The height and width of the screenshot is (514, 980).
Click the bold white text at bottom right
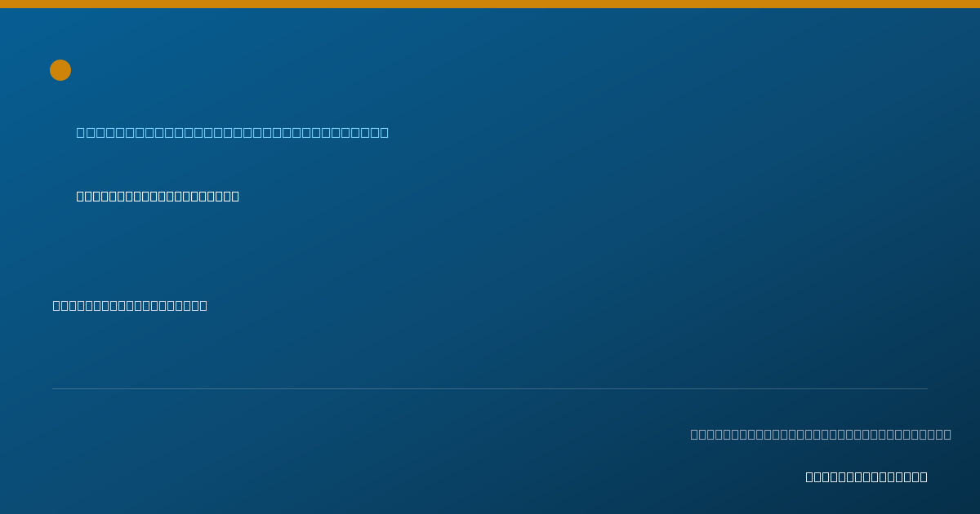click(866, 476)
